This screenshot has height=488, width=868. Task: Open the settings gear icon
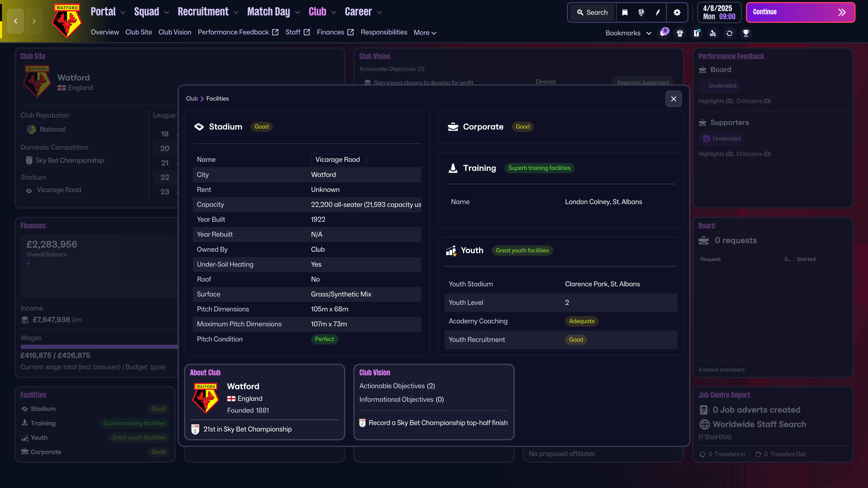tap(677, 12)
